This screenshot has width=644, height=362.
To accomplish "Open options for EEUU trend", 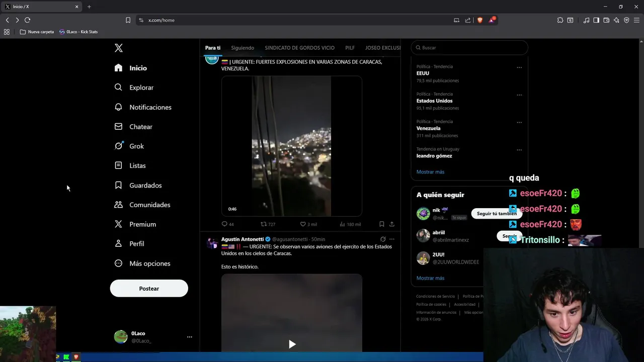I will (x=519, y=67).
